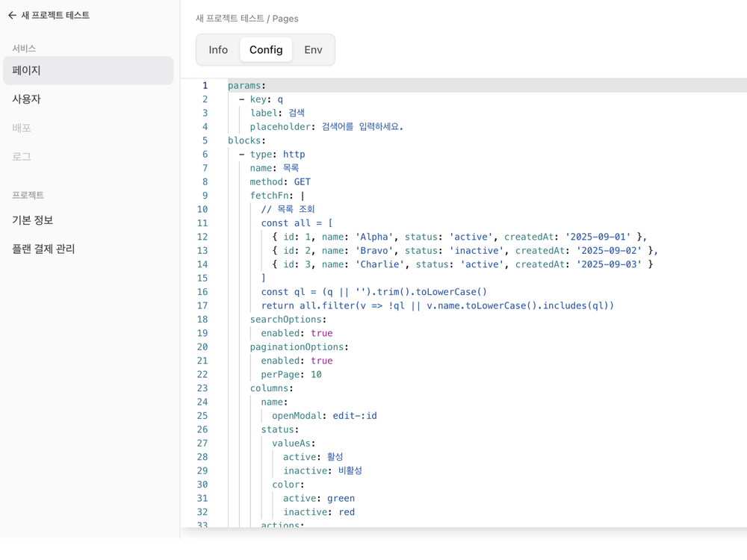
Task: Click the openModal: edit-:id line
Action: (324, 416)
